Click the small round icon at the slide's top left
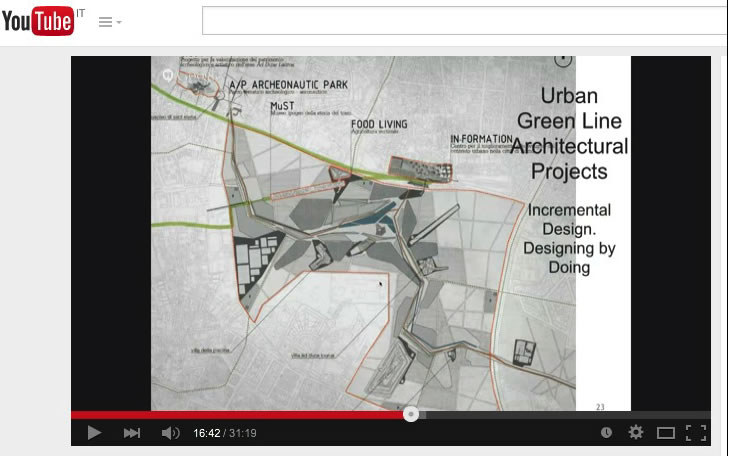This screenshot has height=468, width=739. click(x=168, y=73)
